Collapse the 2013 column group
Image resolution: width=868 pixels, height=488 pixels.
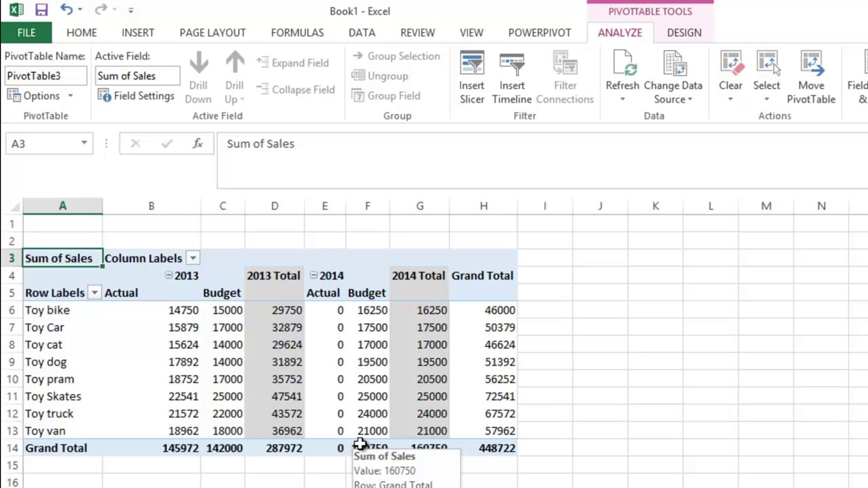click(169, 275)
